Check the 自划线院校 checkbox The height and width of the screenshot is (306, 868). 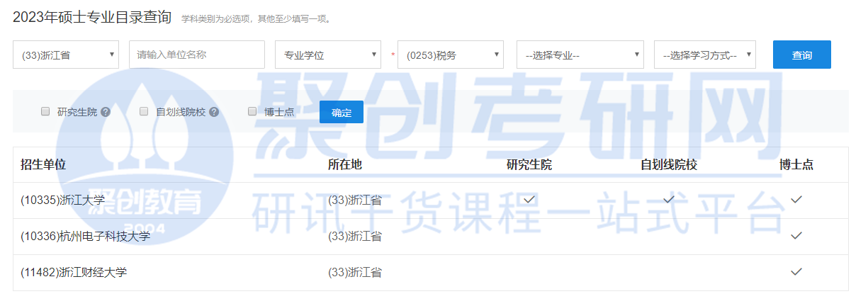click(x=144, y=111)
